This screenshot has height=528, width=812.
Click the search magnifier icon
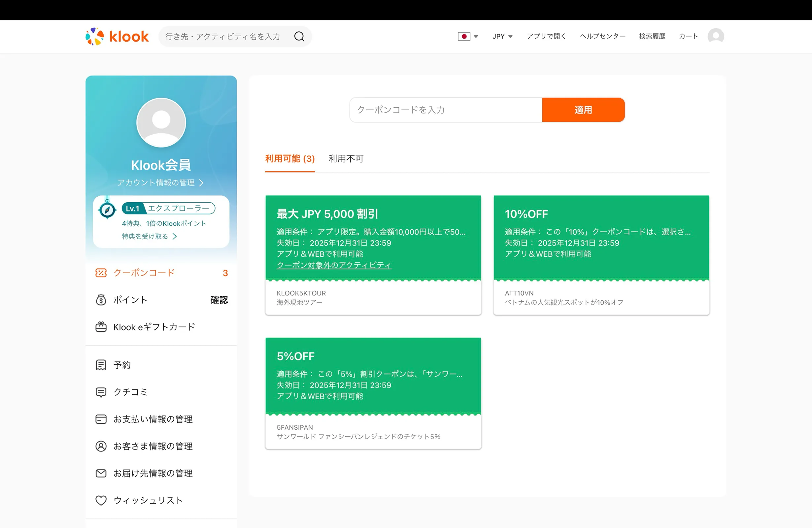click(299, 36)
